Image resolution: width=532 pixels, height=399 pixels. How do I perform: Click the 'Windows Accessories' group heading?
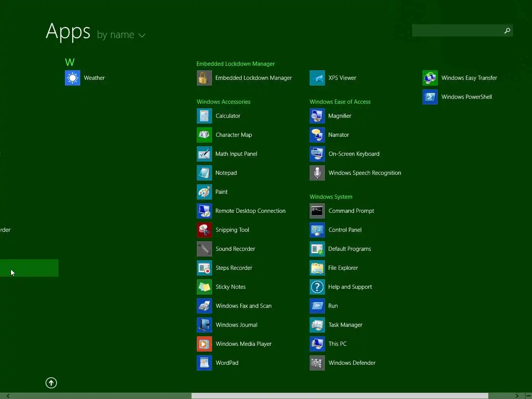tap(223, 102)
